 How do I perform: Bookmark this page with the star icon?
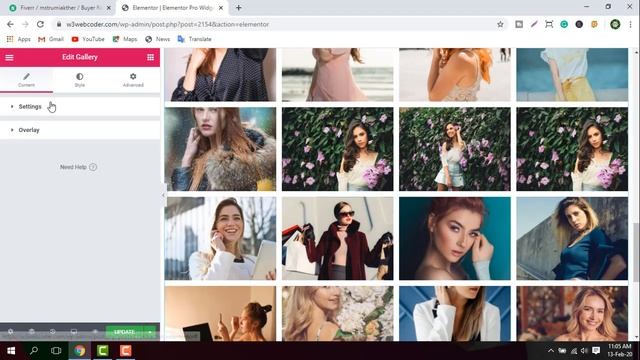[x=500, y=24]
